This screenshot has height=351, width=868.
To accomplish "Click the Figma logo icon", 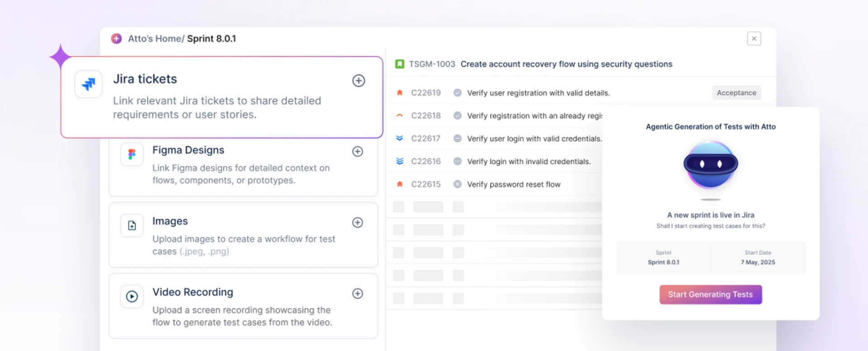I will (x=132, y=154).
